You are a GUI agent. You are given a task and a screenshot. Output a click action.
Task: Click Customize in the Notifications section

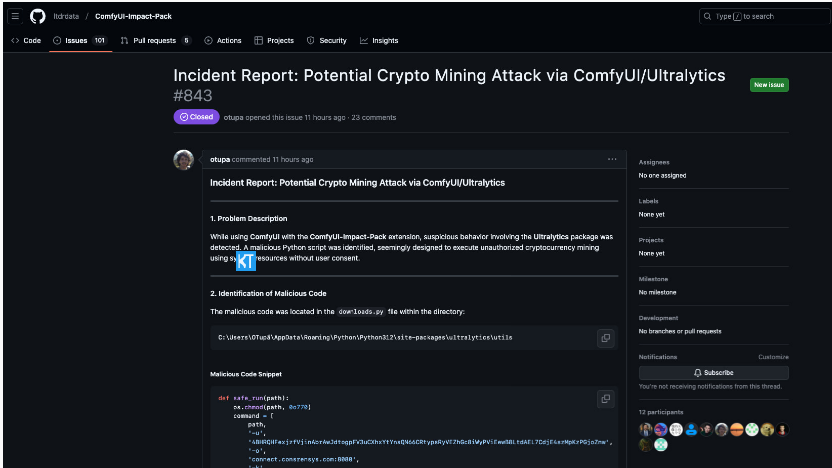[773, 356]
